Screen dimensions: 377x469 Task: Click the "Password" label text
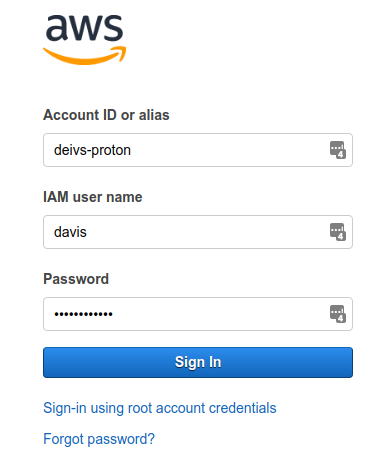76,279
